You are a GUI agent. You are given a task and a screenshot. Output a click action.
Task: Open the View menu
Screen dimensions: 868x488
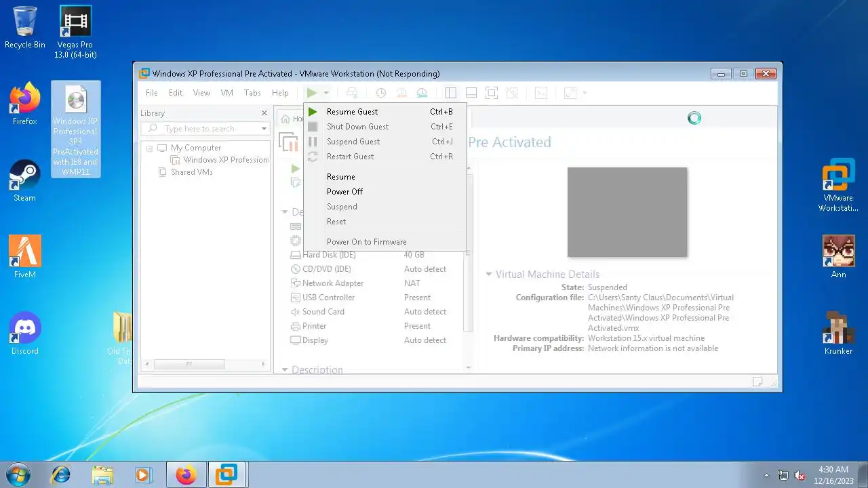point(201,93)
